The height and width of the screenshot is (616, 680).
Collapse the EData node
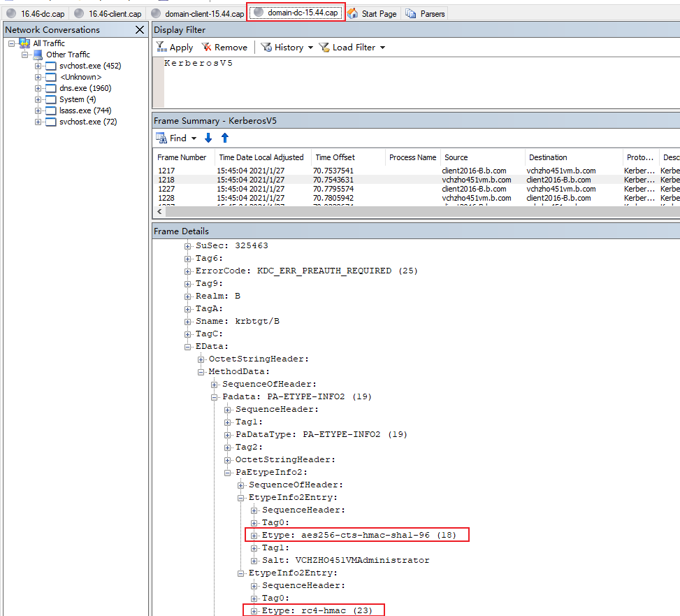[188, 347]
